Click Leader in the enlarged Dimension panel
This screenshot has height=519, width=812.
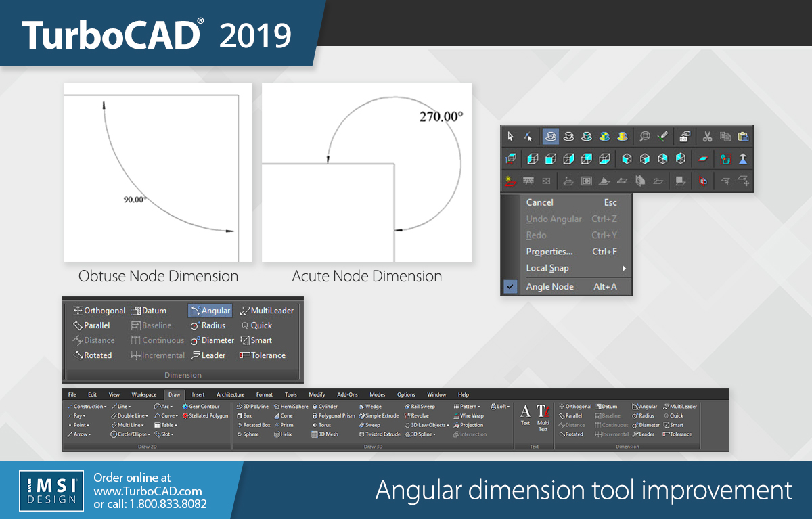click(208, 355)
